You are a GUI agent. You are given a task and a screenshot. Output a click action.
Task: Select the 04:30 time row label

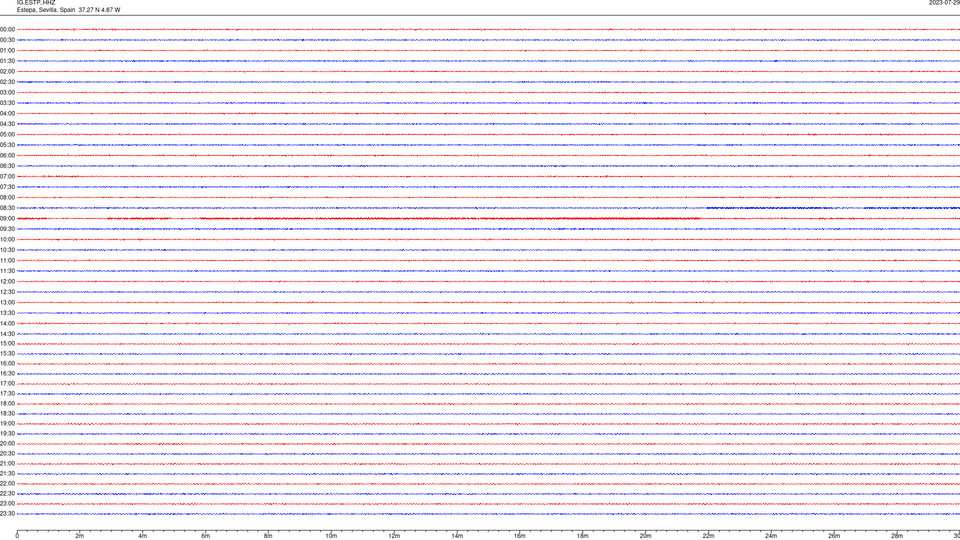[x=7, y=124]
